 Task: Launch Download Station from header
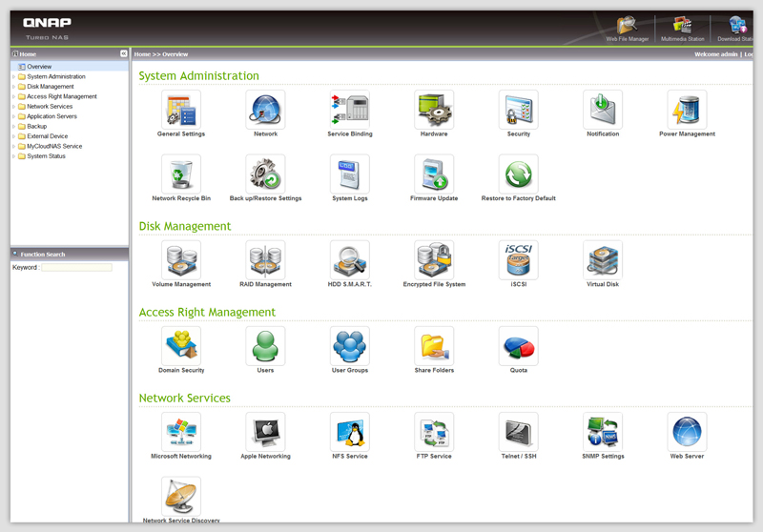pyautogui.click(x=735, y=29)
